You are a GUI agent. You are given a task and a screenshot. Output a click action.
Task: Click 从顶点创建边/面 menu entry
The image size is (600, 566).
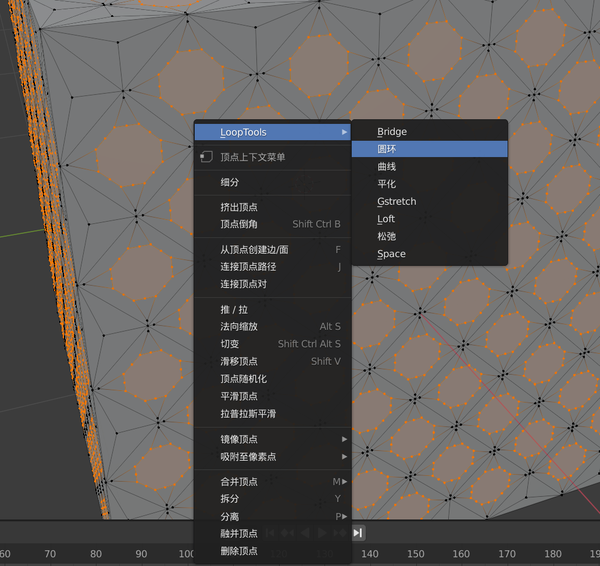pos(272,250)
